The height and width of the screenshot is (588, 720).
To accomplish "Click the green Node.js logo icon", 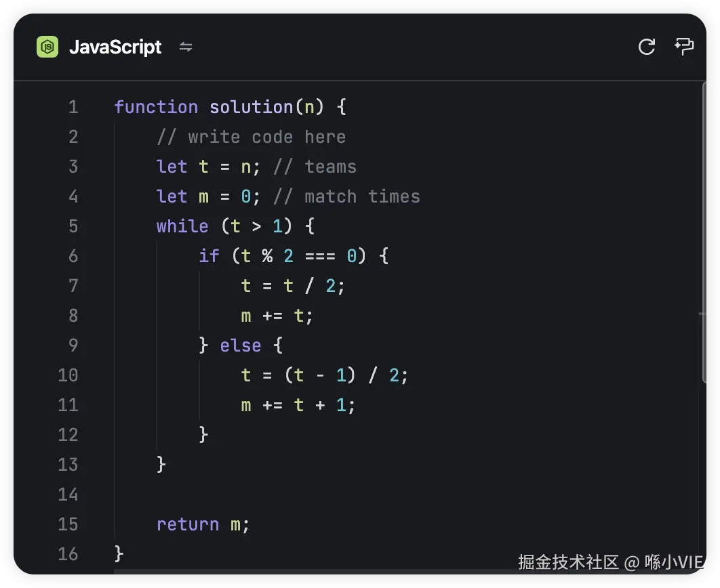I will (47, 47).
